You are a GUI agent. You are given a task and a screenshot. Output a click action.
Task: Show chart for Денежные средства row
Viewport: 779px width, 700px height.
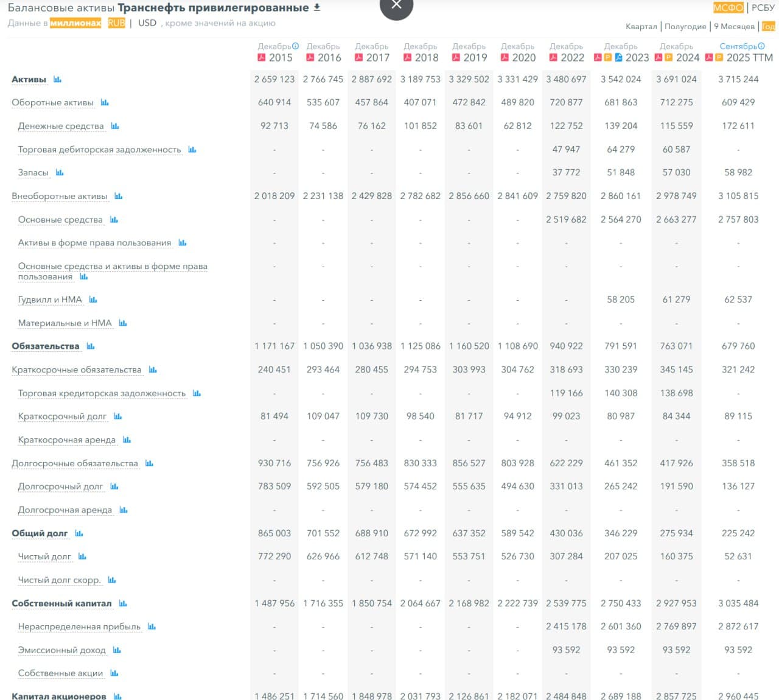[x=115, y=126]
